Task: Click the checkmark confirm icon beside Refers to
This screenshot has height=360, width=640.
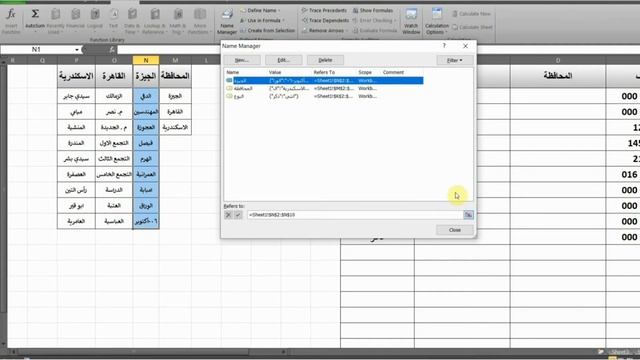Action: 238,215
